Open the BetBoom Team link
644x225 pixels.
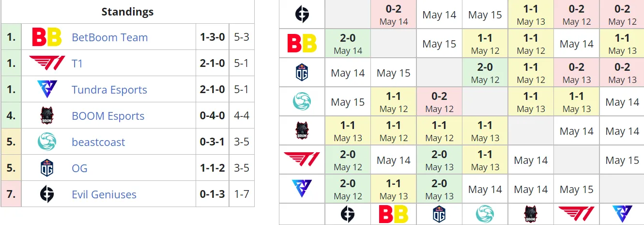pyautogui.click(x=109, y=37)
